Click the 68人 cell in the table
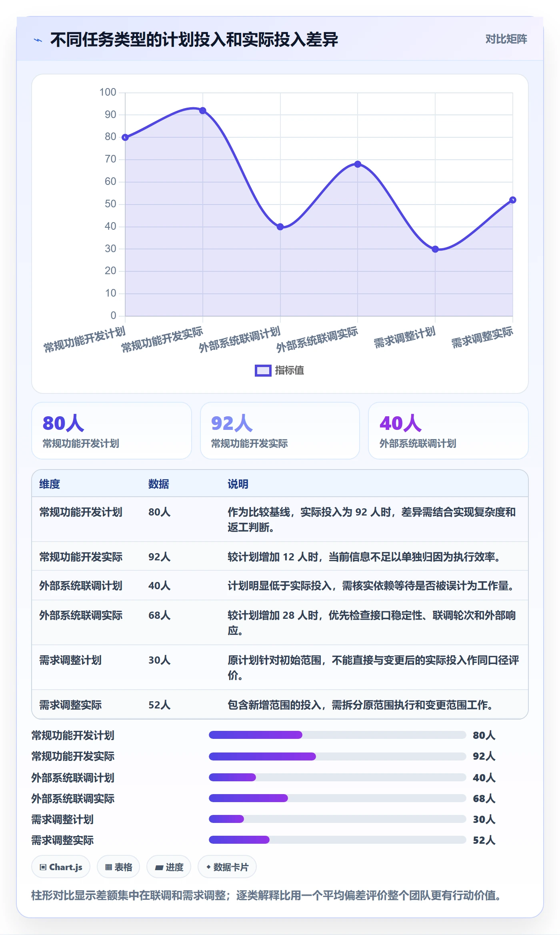The width and height of the screenshot is (560, 935). 160,615
